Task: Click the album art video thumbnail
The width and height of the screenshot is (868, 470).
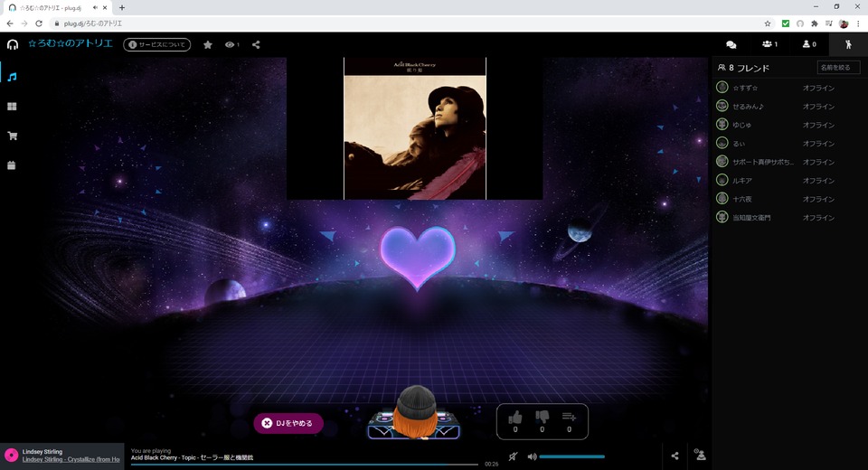Action: (x=415, y=128)
